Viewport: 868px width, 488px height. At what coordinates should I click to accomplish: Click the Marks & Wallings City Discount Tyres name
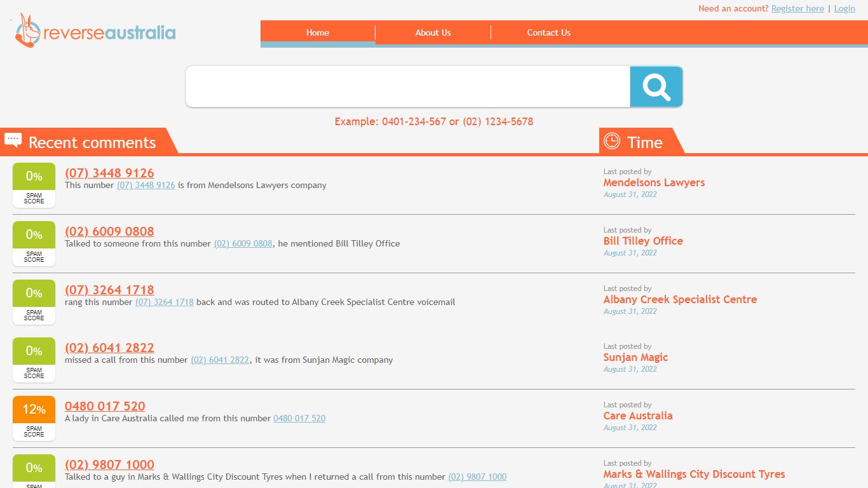pos(694,475)
